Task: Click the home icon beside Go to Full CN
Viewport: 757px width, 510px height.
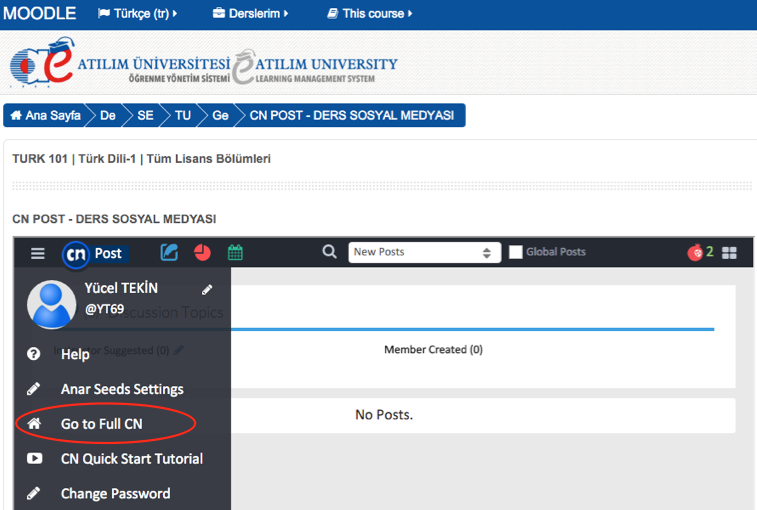Action: point(34,424)
